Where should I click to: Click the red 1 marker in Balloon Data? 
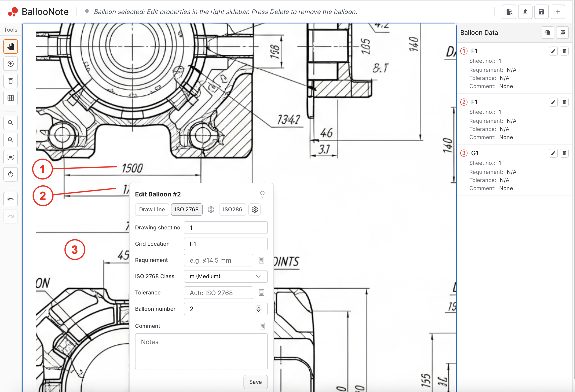(464, 51)
